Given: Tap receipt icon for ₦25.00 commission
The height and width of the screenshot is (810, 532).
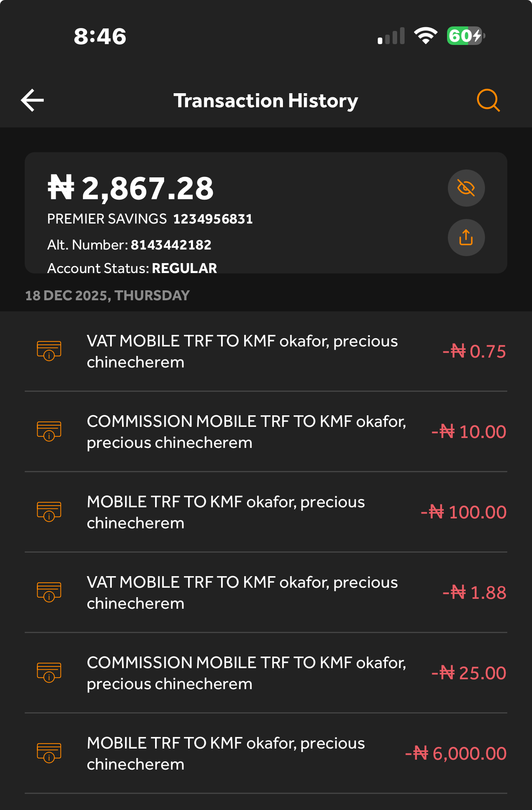Looking at the screenshot, I should [x=49, y=673].
